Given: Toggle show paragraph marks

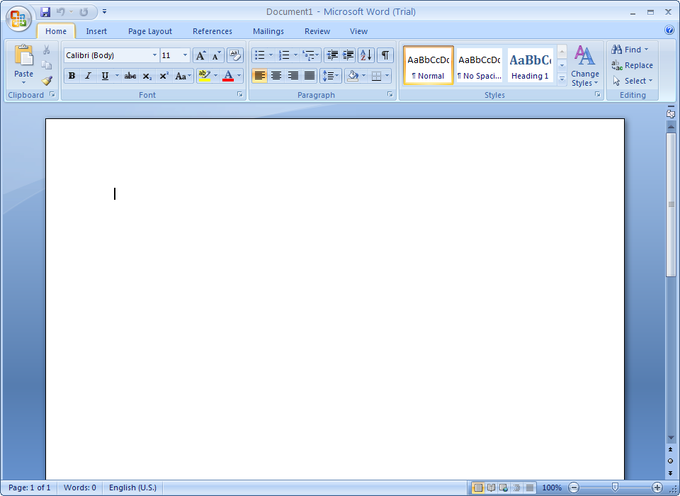Looking at the screenshot, I should click(x=385, y=55).
